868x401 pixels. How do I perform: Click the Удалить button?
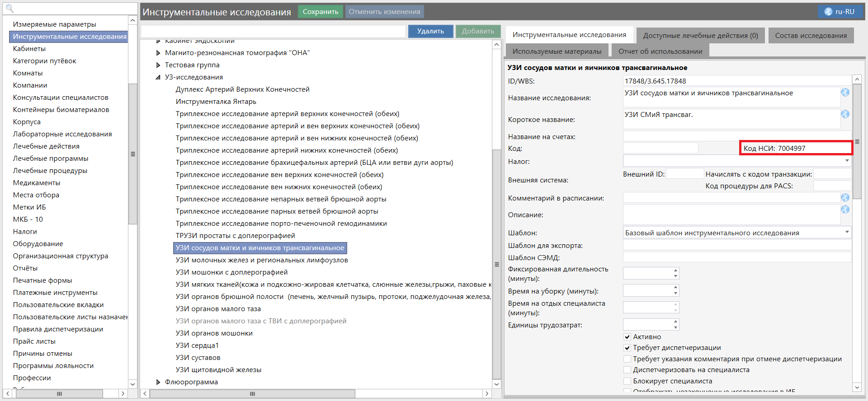(430, 31)
